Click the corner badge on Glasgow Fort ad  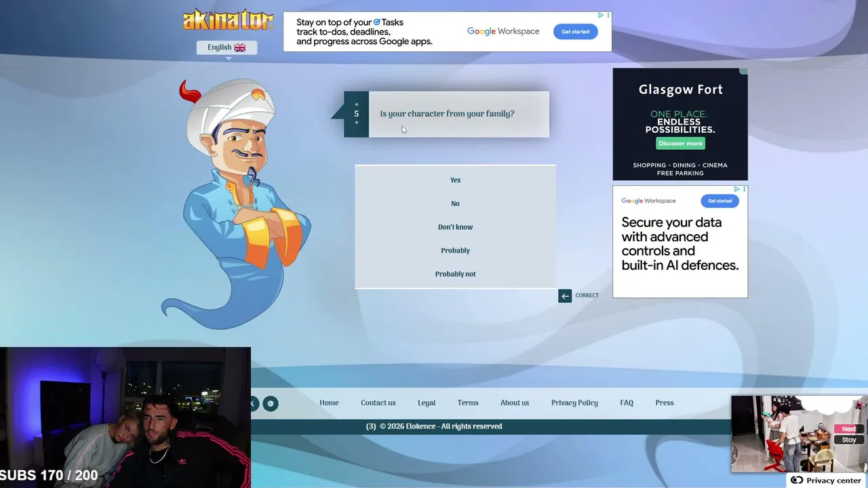click(x=744, y=71)
